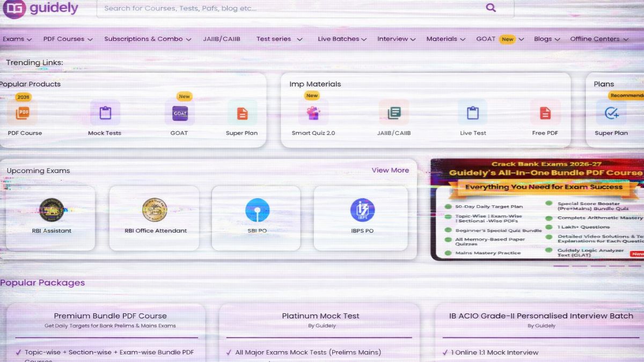Viewport: 644px width, 362px height.
Task: Open Smart Quiz 2.0 gift icon
Action: 313,113
